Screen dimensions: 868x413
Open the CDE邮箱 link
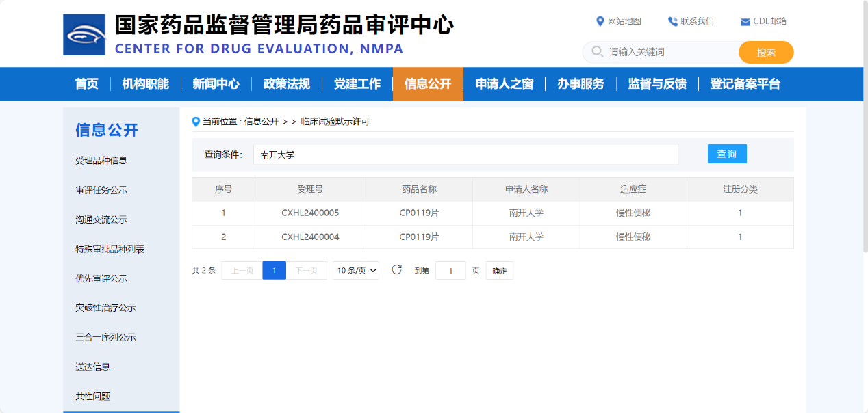pos(769,21)
